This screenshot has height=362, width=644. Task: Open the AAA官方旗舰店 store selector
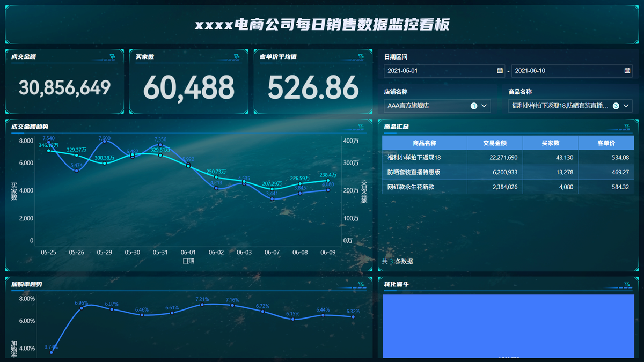(437, 106)
